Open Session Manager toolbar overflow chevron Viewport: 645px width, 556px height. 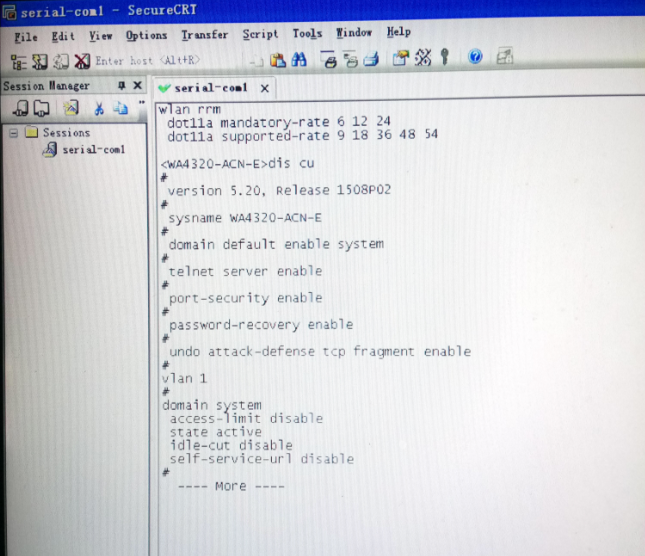[142, 102]
